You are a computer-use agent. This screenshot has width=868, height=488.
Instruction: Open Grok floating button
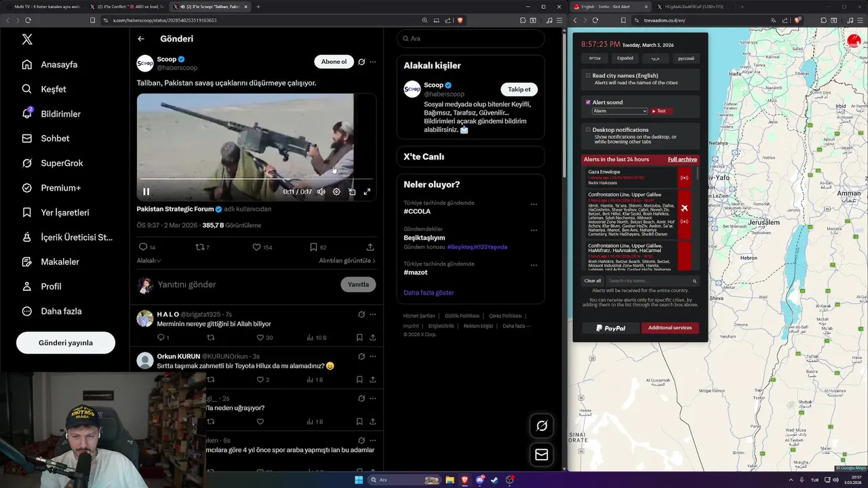541,426
